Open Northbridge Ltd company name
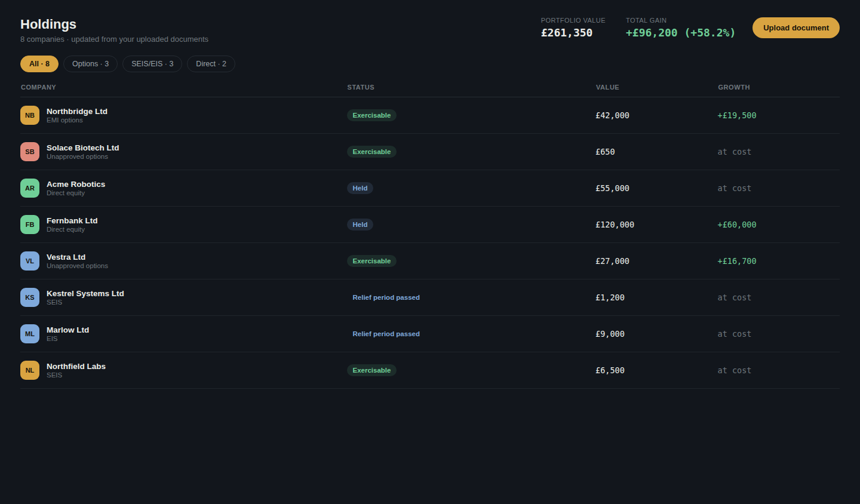 77,111
